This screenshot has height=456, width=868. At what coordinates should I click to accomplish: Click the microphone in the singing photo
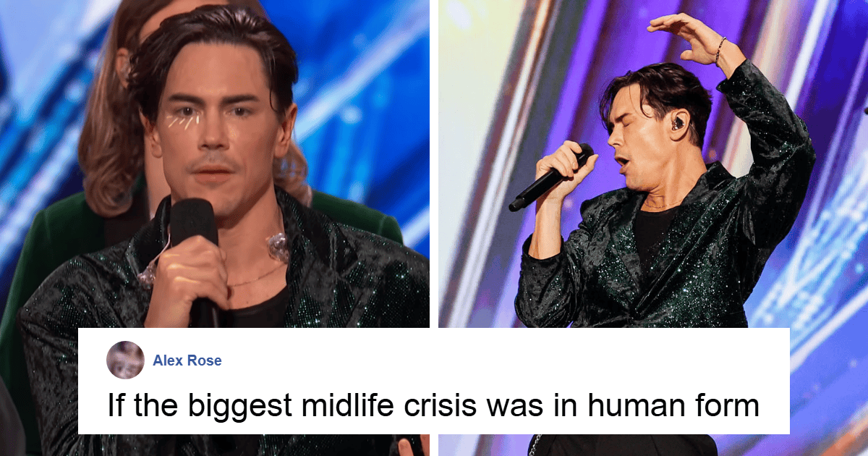pyautogui.click(x=551, y=177)
